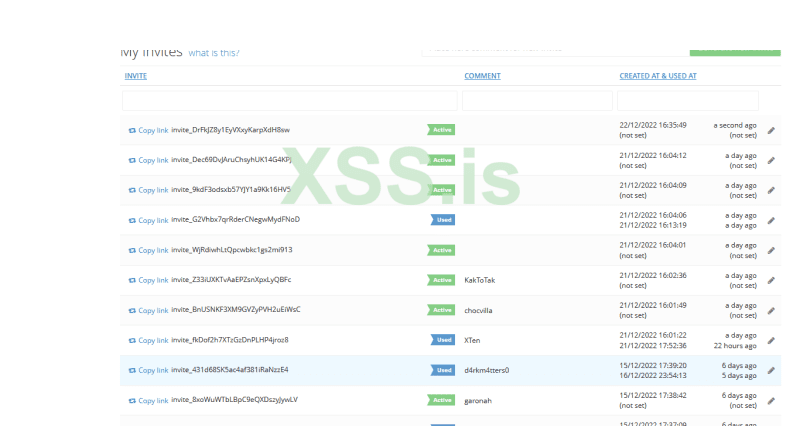
Task: Copy the link of the garonah invite
Action: click(148, 400)
